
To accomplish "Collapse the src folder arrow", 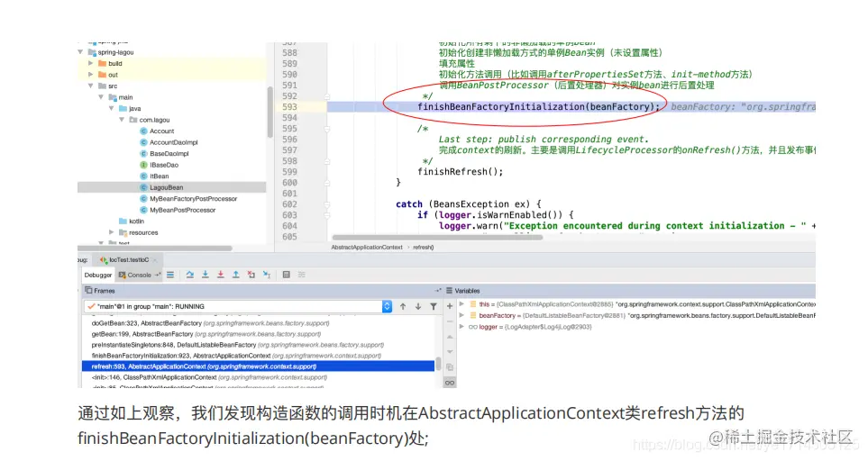I will click(x=91, y=86).
